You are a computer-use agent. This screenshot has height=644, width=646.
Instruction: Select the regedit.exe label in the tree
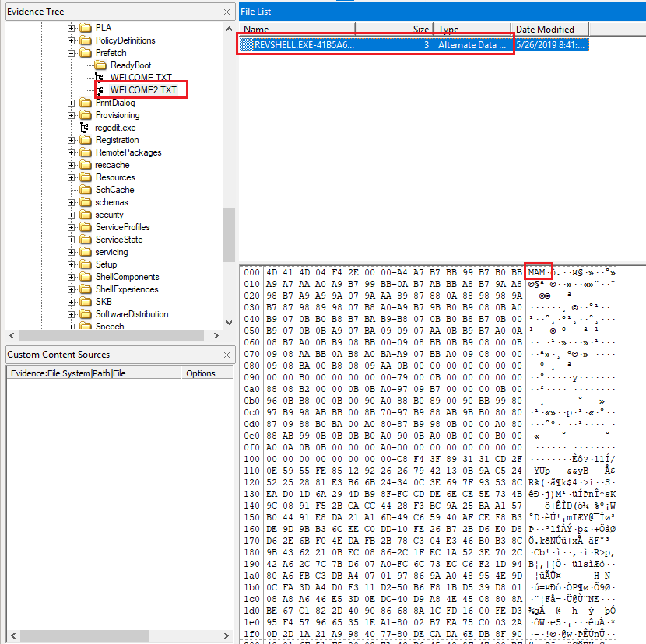tap(115, 128)
